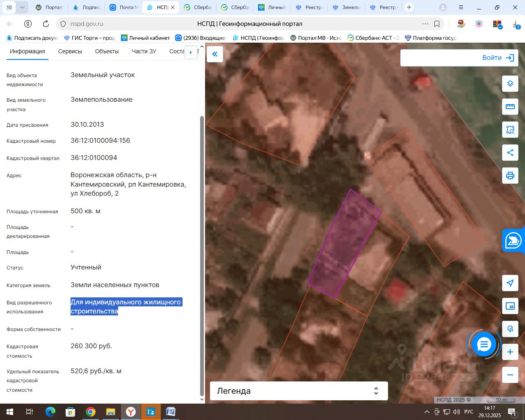
Task: Switch to the Сервисы tab
Action: pos(70,51)
